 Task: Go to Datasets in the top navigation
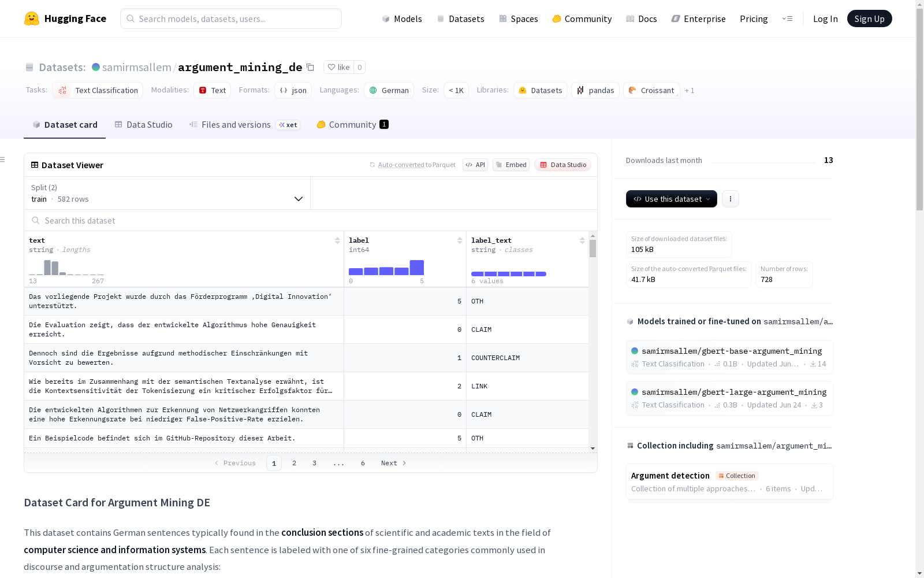point(460,18)
